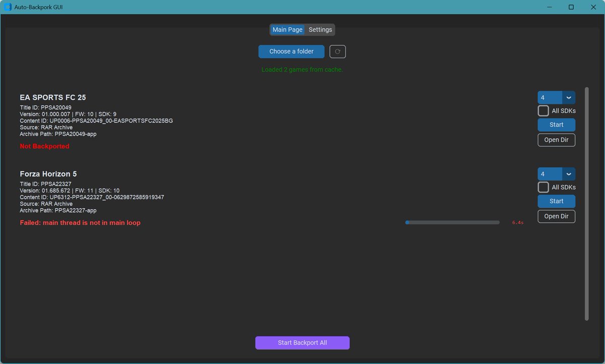Select the Main Page tab
This screenshot has width=605, height=364.
287,30
